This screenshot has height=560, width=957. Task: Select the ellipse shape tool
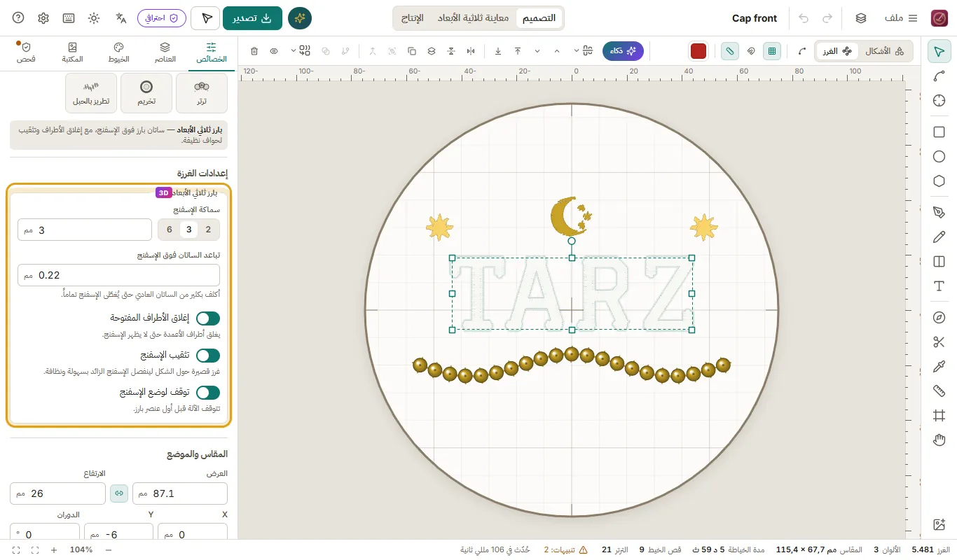click(x=939, y=157)
